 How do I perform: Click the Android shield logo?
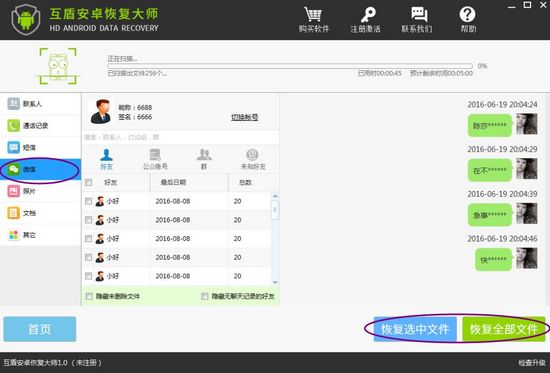pyautogui.click(x=26, y=20)
